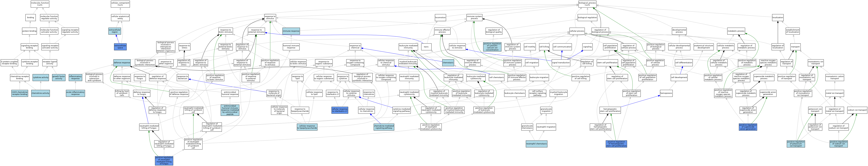Click "positive regulation of neutrophil mediated killing of fungus"
The image size is (868, 166).
tap(164, 161)
